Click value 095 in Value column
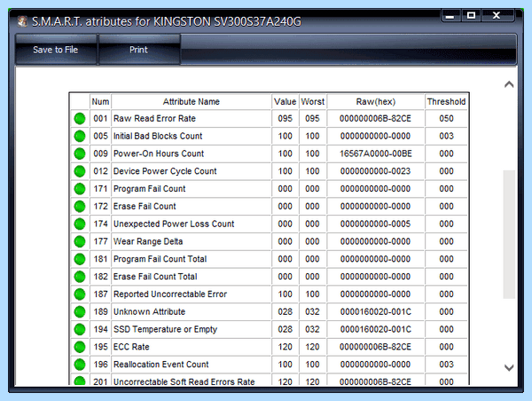The width and height of the screenshot is (532, 401). tap(285, 119)
